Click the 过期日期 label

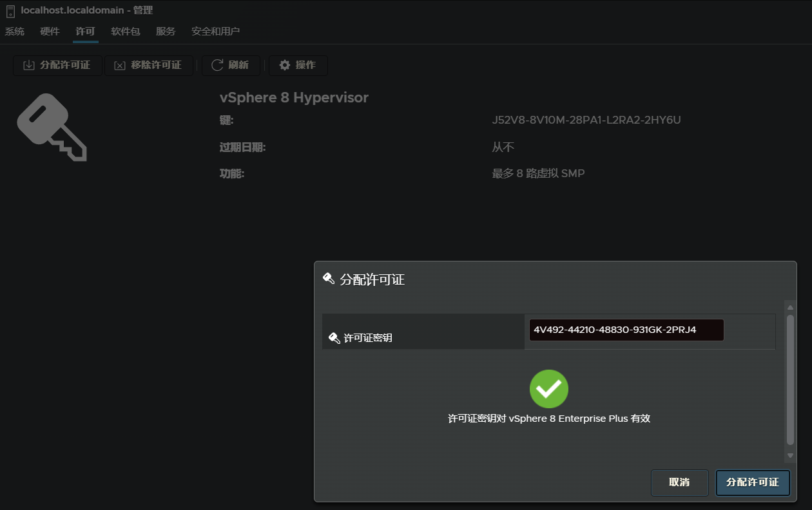242,147
